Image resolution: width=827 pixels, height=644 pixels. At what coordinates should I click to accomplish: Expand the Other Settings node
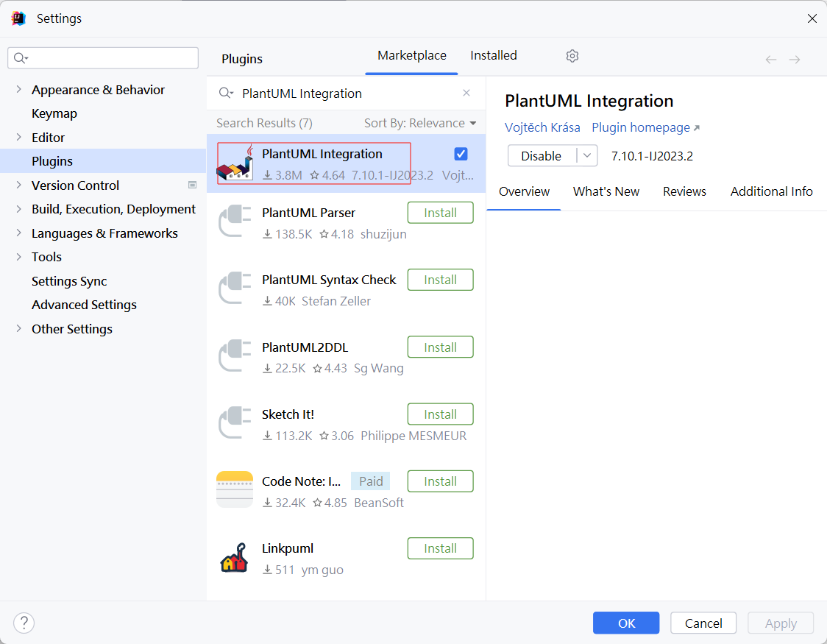coord(19,328)
